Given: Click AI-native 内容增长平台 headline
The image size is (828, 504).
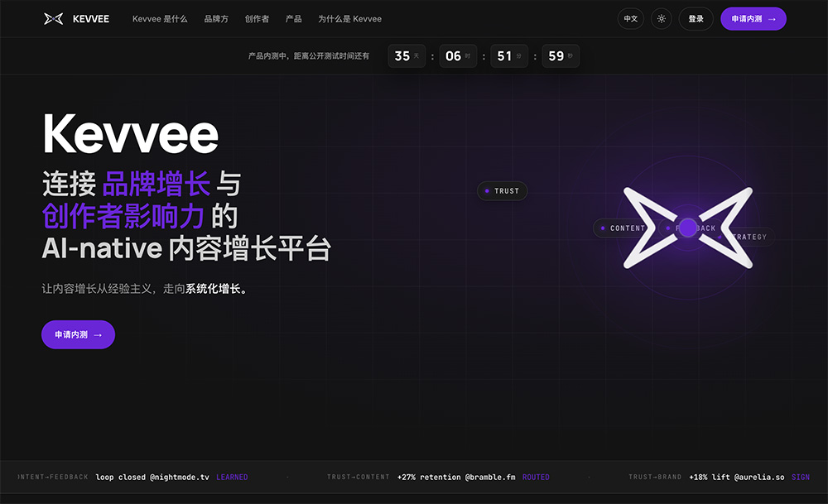Looking at the screenshot, I should [x=186, y=248].
